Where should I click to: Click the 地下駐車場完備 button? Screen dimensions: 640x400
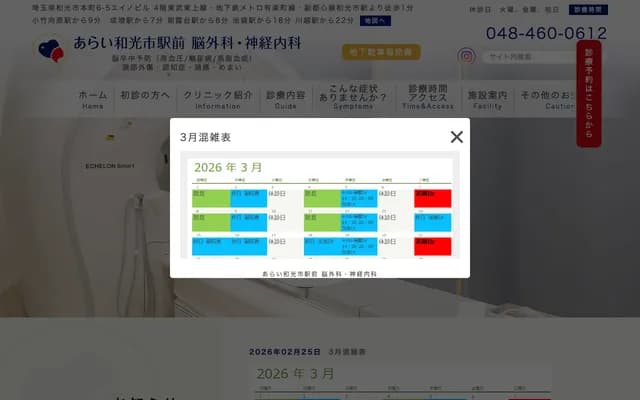381,52
